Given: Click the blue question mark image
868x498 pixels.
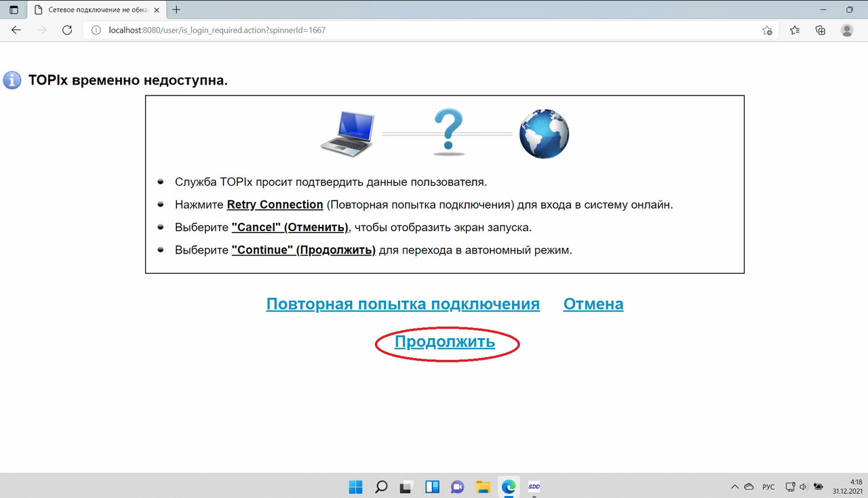Looking at the screenshot, I should (x=447, y=132).
